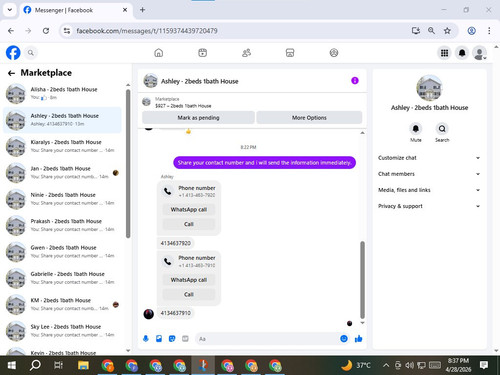
Task: Click WhatsApp call for number ending 7920
Action: pos(189,209)
